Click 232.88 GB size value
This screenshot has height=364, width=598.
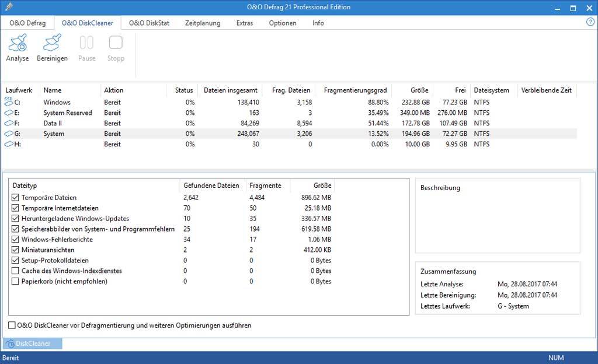(416, 103)
